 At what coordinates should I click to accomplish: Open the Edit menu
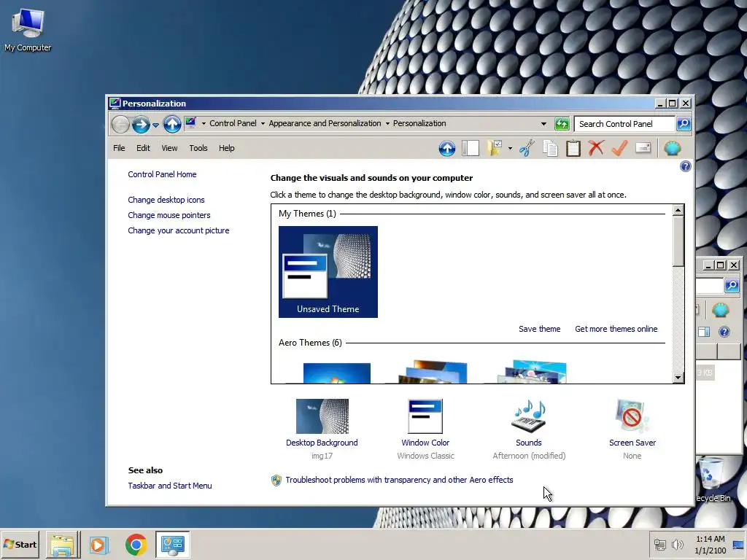tap(143, 148)
